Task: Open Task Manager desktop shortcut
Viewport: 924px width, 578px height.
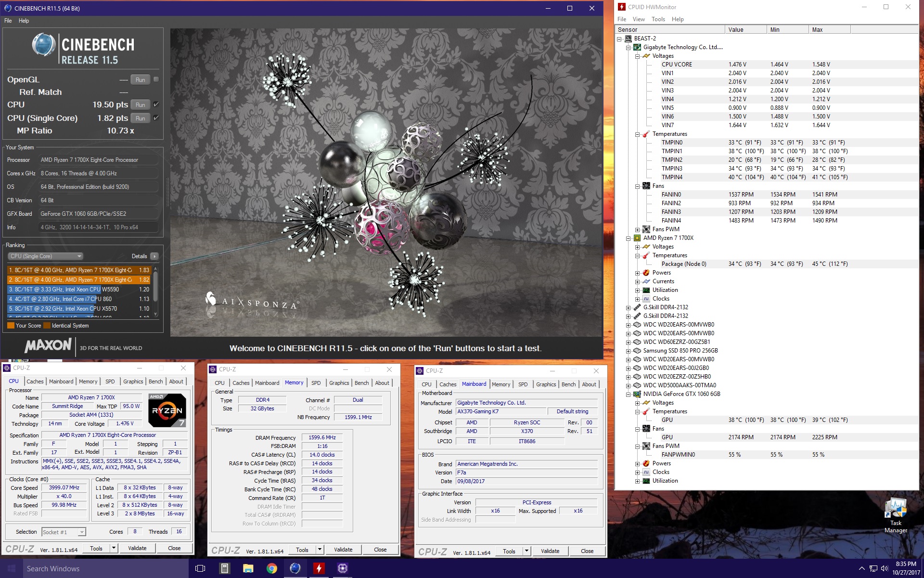Action: coord(895,516)
